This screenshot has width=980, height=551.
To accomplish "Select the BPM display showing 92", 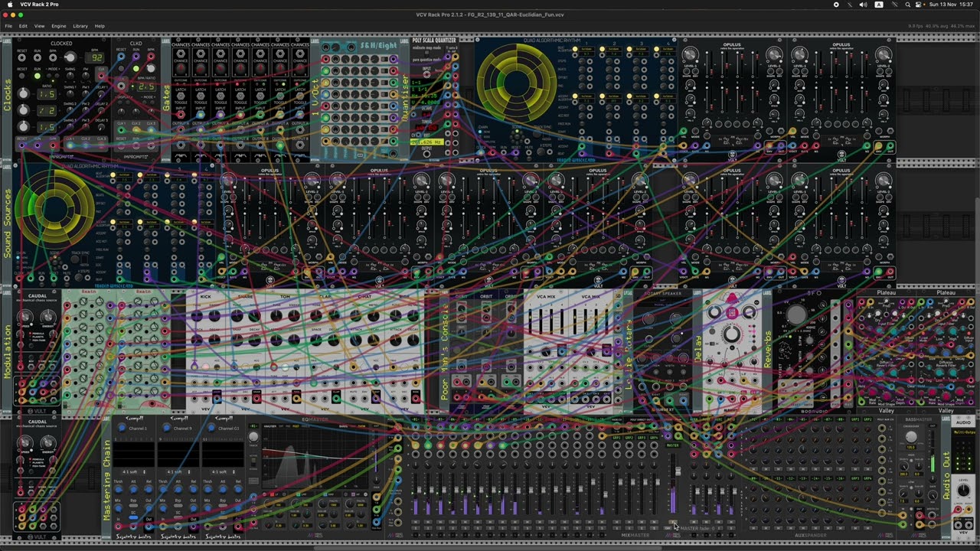I will pyautogui.click(x=96, y=57).
